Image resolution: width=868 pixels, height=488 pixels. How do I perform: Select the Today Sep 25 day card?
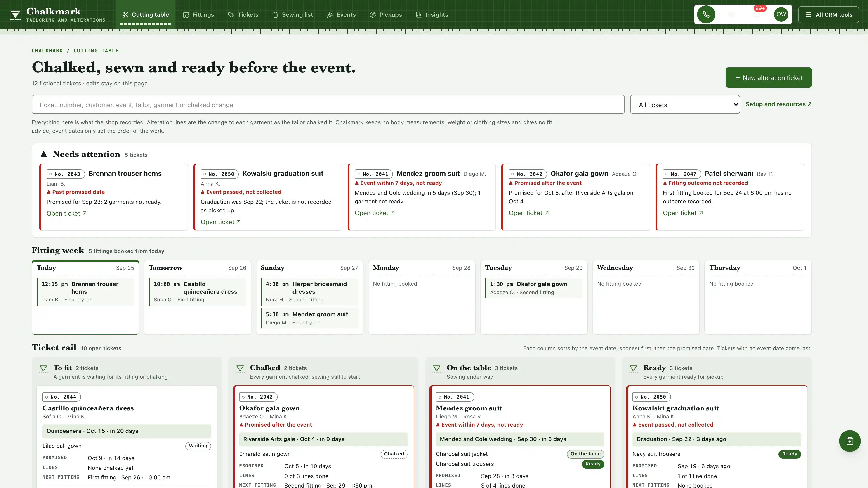[85, 297]
